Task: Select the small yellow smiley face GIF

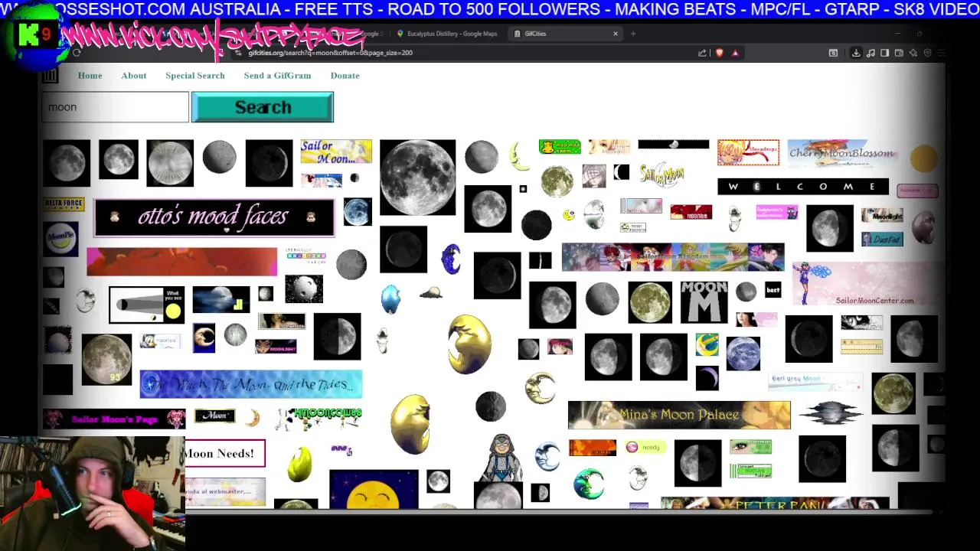Action: pos(569,215)
